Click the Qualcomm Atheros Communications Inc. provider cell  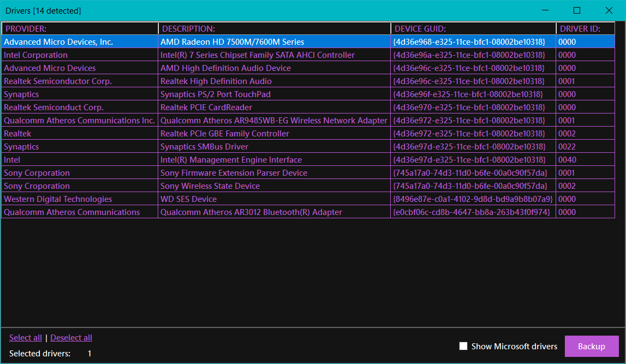pos(80,120)
